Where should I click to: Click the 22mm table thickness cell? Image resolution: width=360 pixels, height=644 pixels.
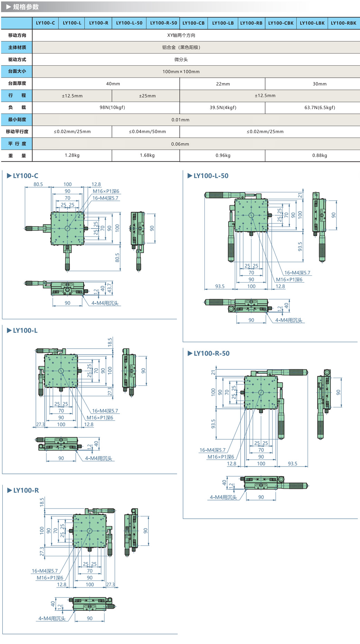pyautogui.click(x=223, y=84)
